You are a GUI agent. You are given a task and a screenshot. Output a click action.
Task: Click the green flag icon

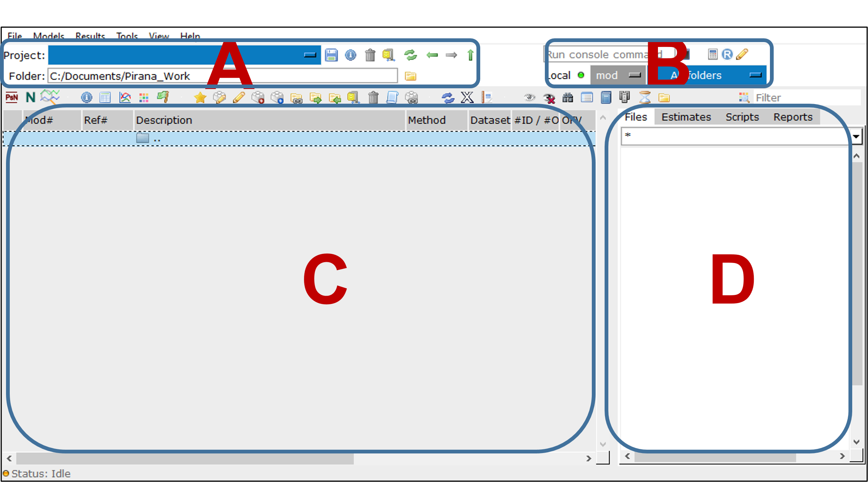point(163,97)
